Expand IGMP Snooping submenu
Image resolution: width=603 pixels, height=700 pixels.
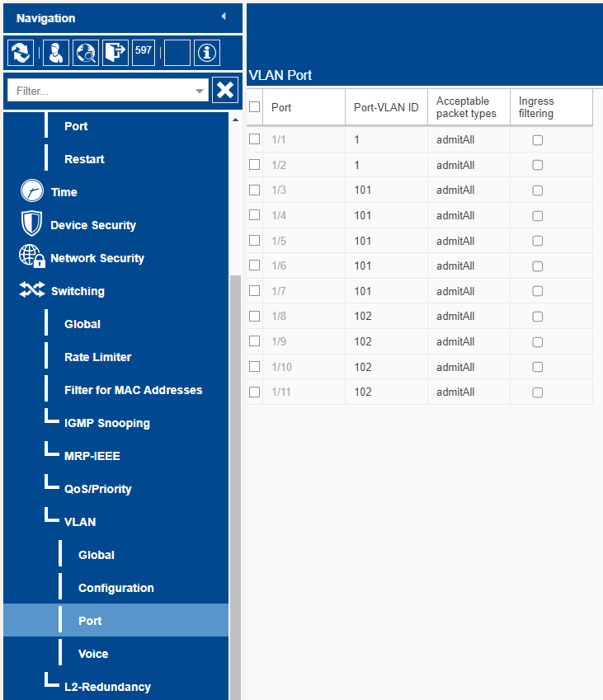point(106,423)
